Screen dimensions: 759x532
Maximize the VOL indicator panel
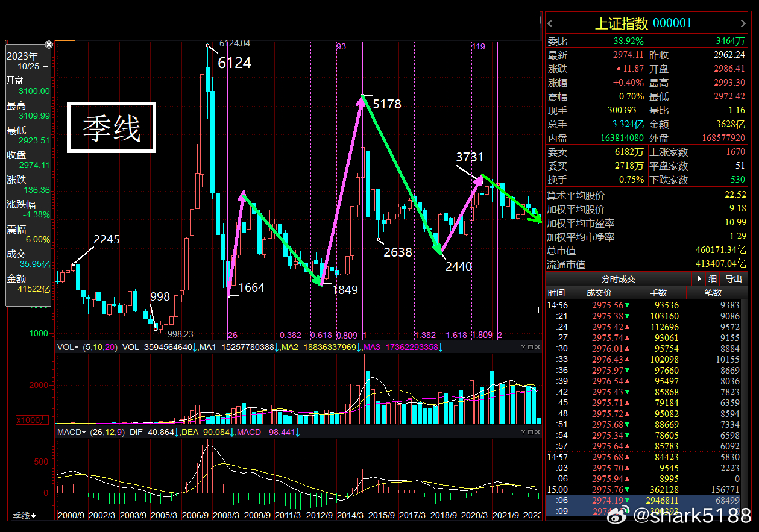(531, 348)
